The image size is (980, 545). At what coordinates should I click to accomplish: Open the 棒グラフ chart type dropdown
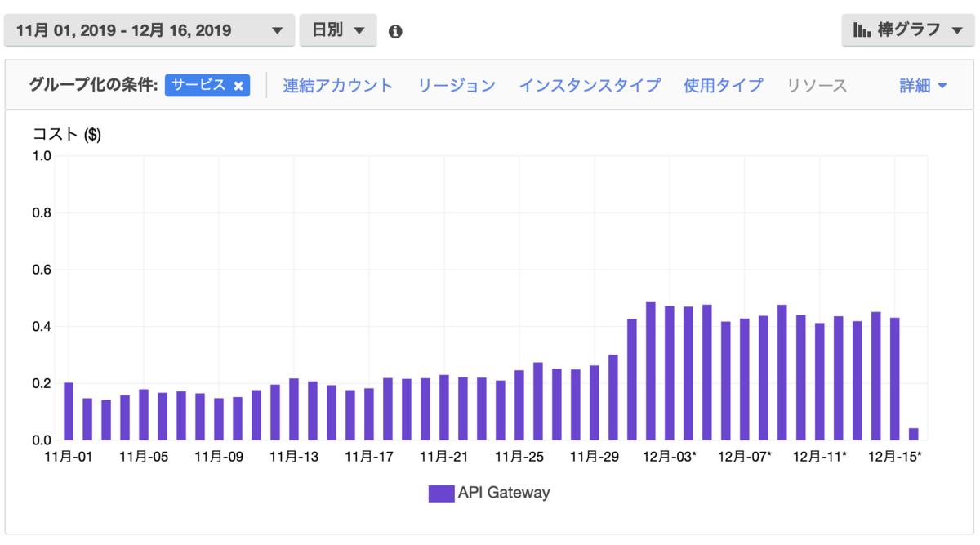click(907, 30)
